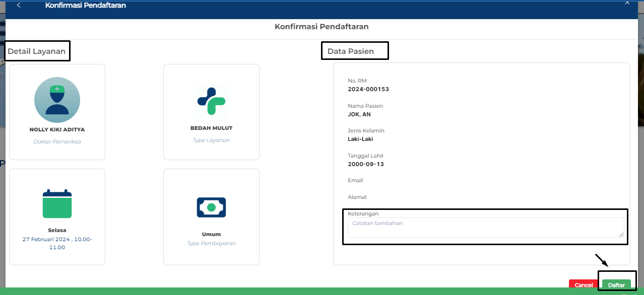Click the No. RM label
Screen dimensions: 644x295
click(357, 81)
